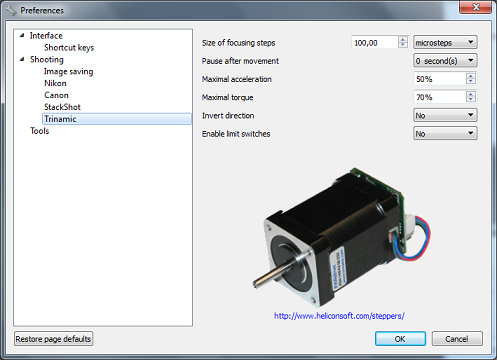Select the Trinamic settings page
Image resolution: width=497 pixels, height=360 pixels.
pyautogui.click(x=117, y=119)
